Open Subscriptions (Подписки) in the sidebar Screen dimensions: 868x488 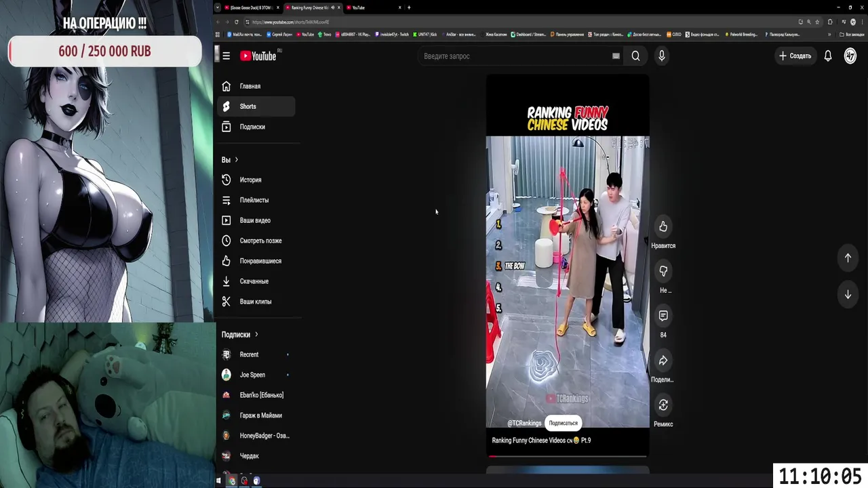click(x=256, y=127)
